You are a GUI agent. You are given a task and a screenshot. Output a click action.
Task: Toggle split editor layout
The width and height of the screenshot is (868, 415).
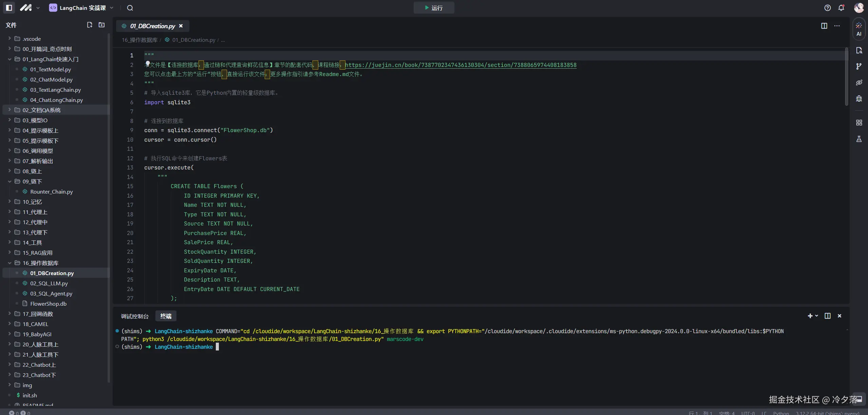824,26
